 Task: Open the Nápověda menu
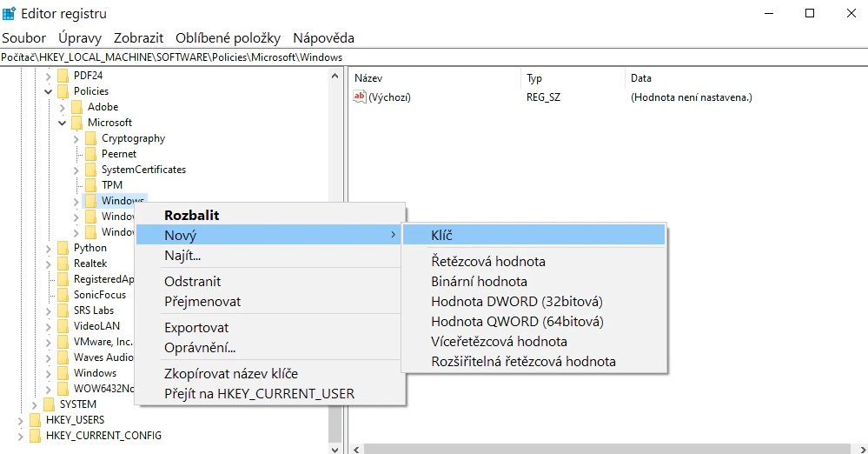tap(324, 37)
